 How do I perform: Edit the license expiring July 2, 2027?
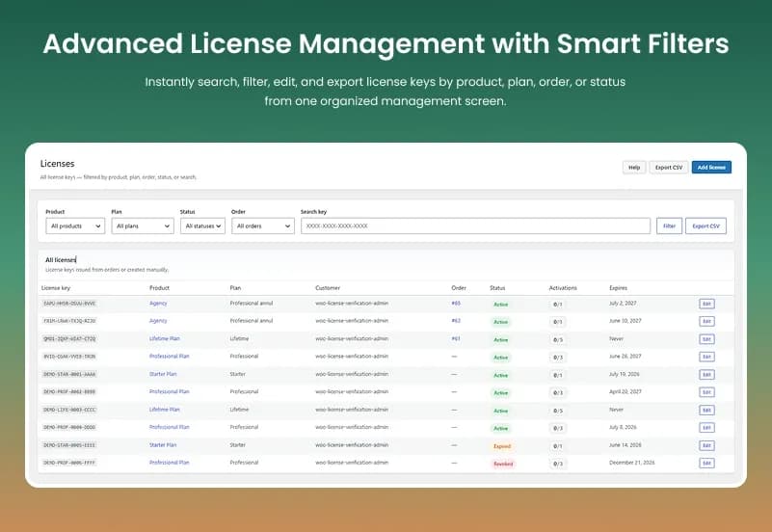(x=706, y=304)
